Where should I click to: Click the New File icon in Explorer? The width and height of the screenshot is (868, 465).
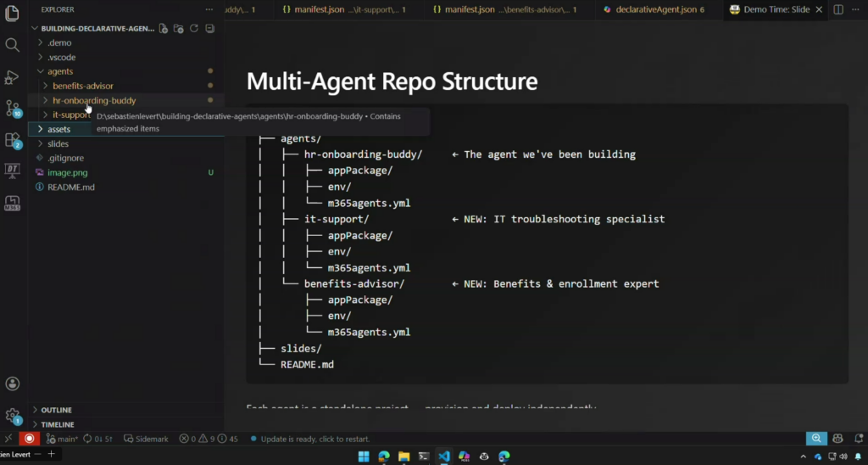click(x=164, y=28)
